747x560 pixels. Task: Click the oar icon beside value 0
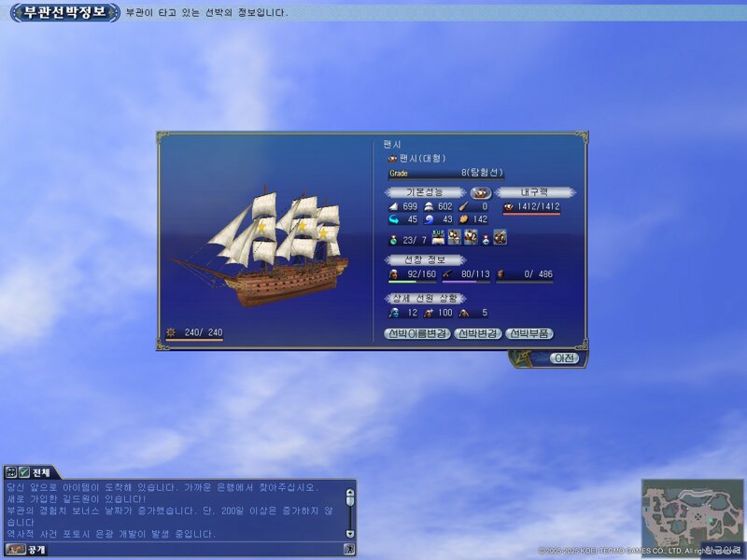coord(463,206)
